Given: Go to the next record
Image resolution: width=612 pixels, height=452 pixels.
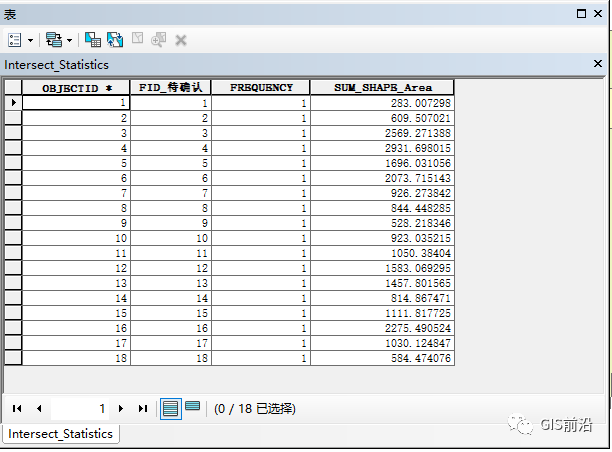Looking at the screenshot, I should [x=121, y=408].
